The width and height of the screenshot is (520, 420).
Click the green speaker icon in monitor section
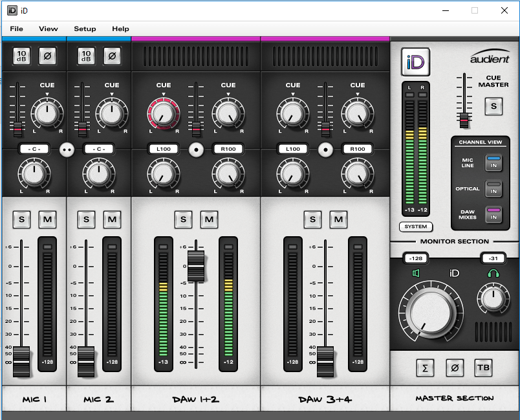[x=415, y=273]
